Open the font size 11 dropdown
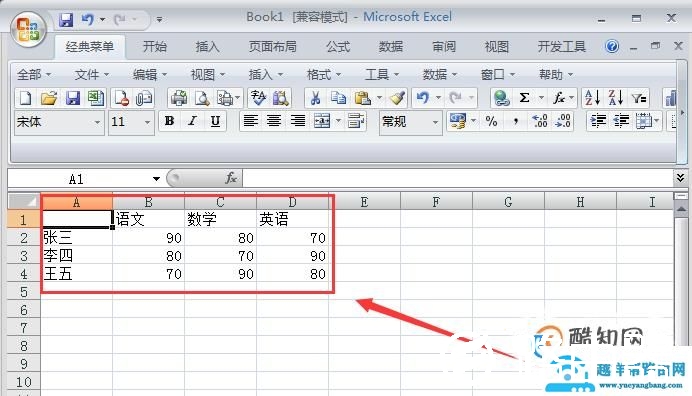692x396 pixels. click(147, 122)
